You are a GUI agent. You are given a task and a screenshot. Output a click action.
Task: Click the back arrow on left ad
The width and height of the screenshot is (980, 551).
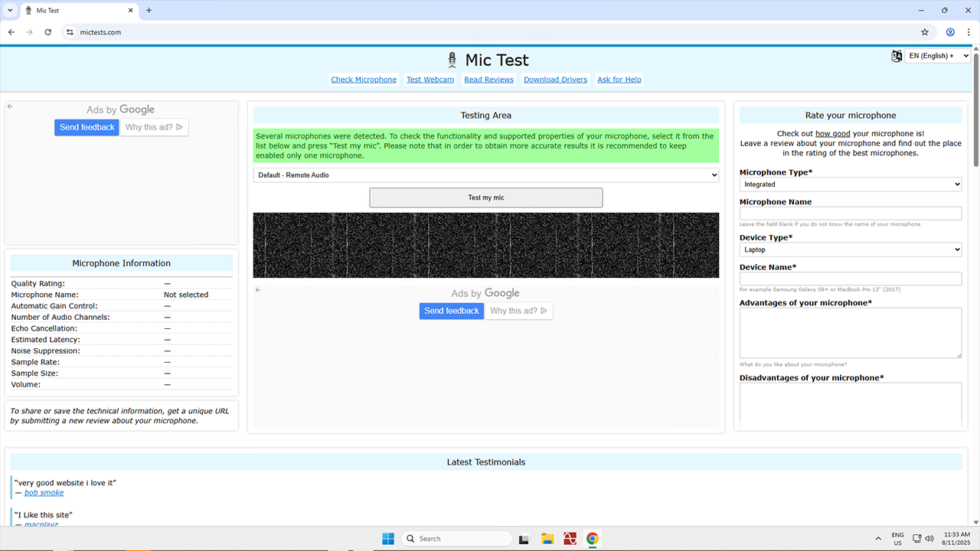(11, 106)
